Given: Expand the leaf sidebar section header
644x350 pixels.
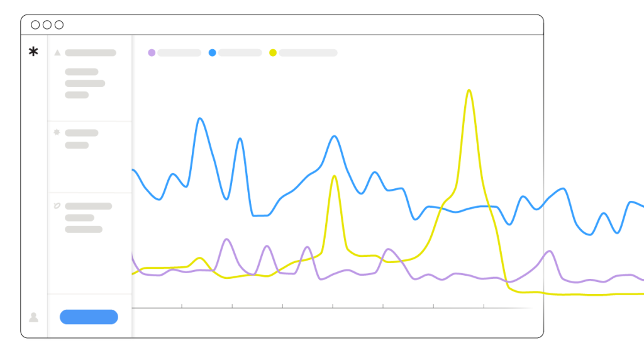Looking at the screenshot, I should click(88, 206).
